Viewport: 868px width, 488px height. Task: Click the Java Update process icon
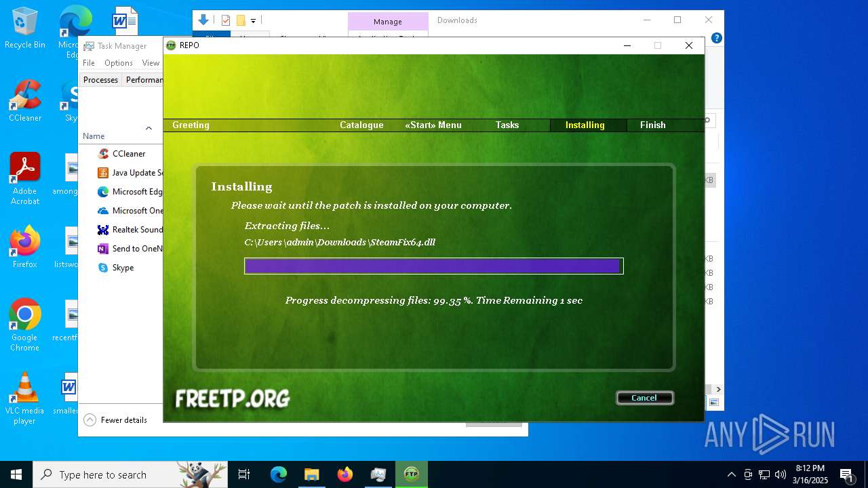coord(103,173)
